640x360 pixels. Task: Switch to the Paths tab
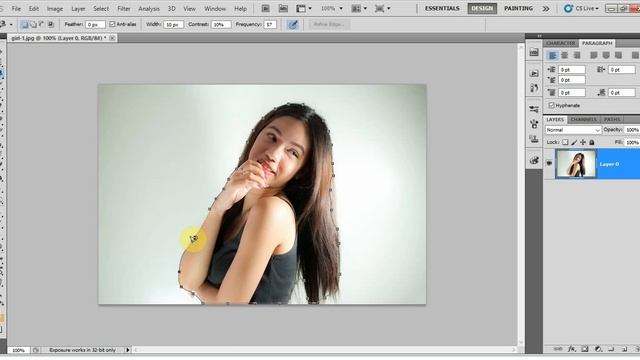point(612,119)
